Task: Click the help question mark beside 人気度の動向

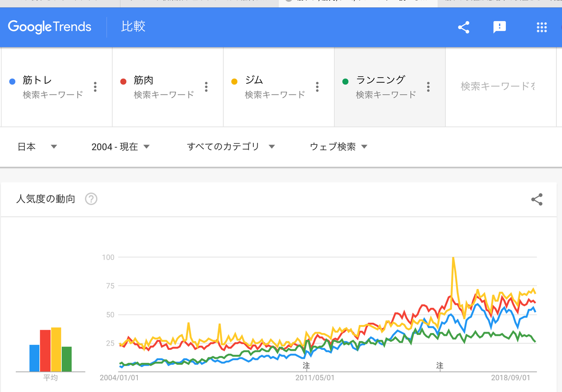Action: (91, 199)
